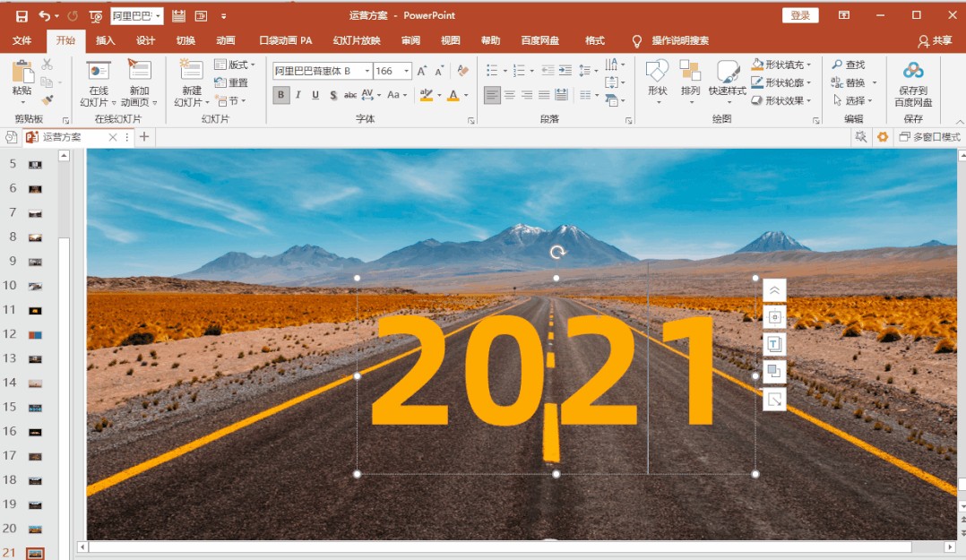Image resolution: width=966 pixels, height=560 pixels.
Task: Click 重置 reset slide button
Action: tap(231, 82)
